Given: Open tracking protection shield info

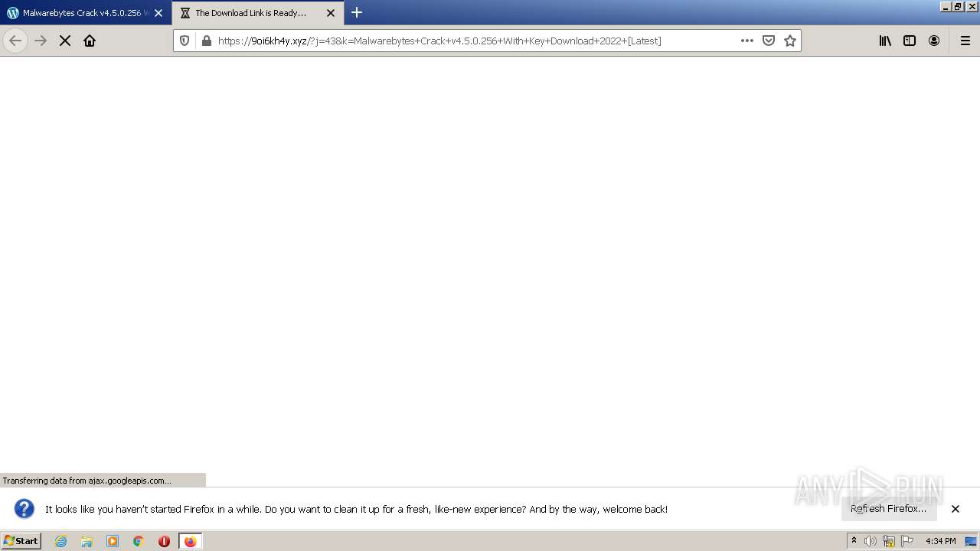Looking at the screenshot, I should [x=185, y=41].
